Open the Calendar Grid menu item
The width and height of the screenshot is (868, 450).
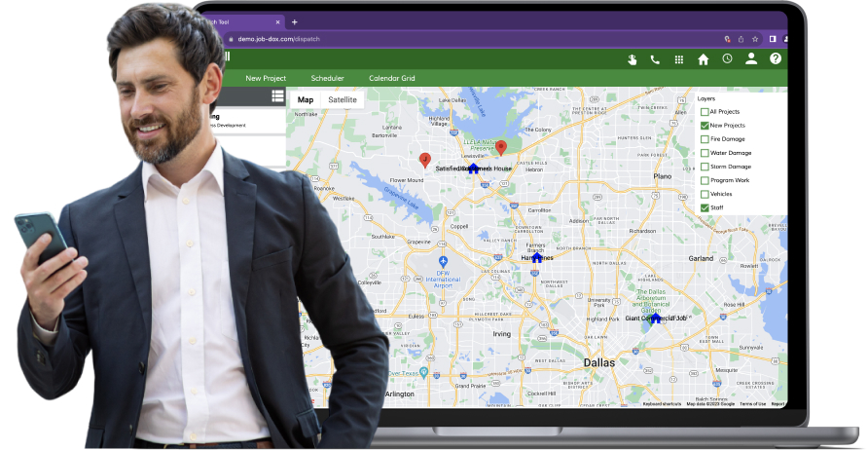click(x=391, y=78)
